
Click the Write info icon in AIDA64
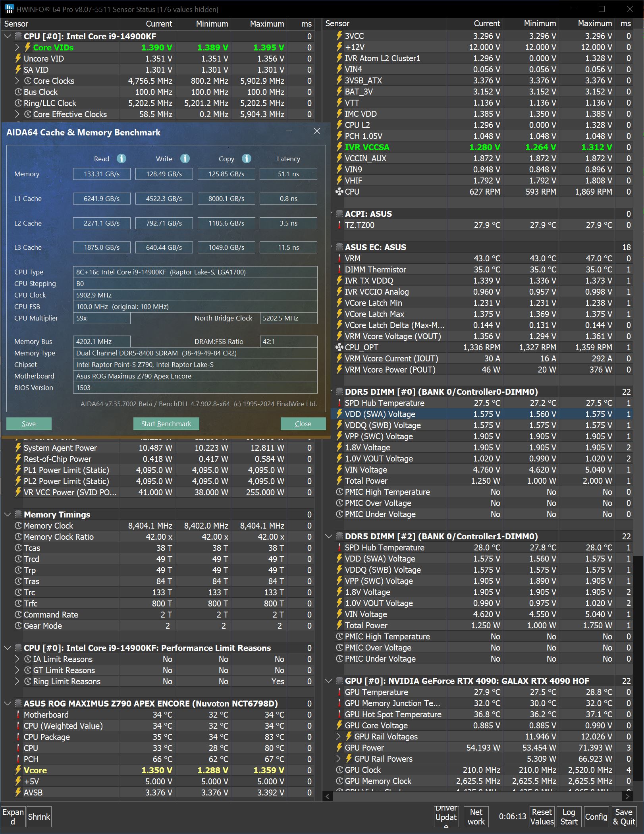click(x=185, y=158)
